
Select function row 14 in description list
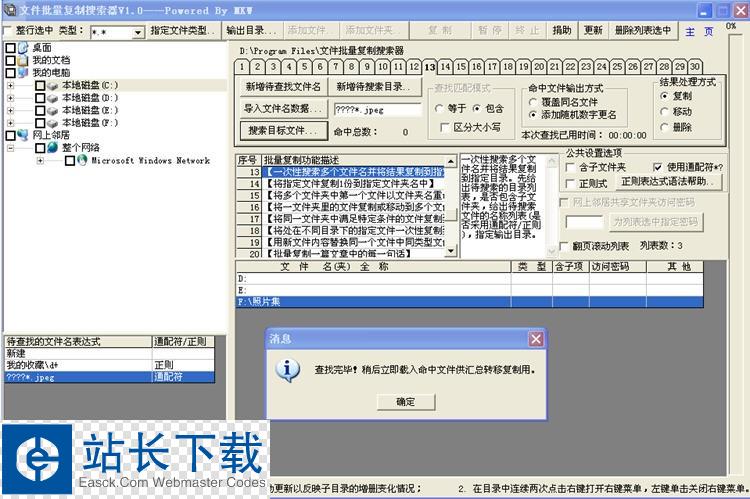341,184
